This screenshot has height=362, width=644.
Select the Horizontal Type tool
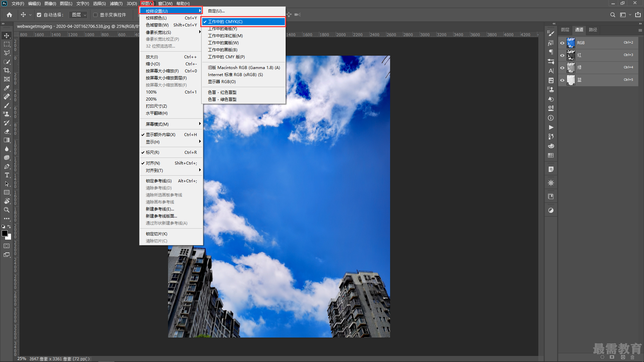pyautogui.click(x=7, y=175)
